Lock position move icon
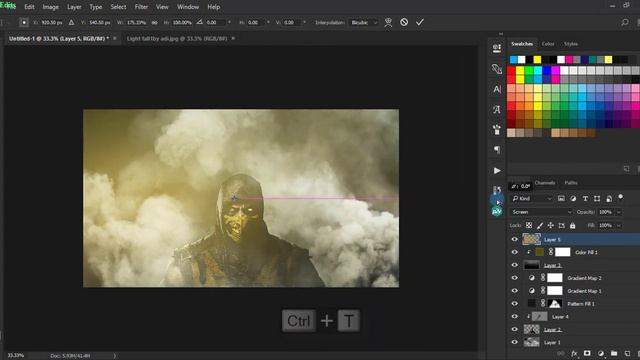 [551, 225]
